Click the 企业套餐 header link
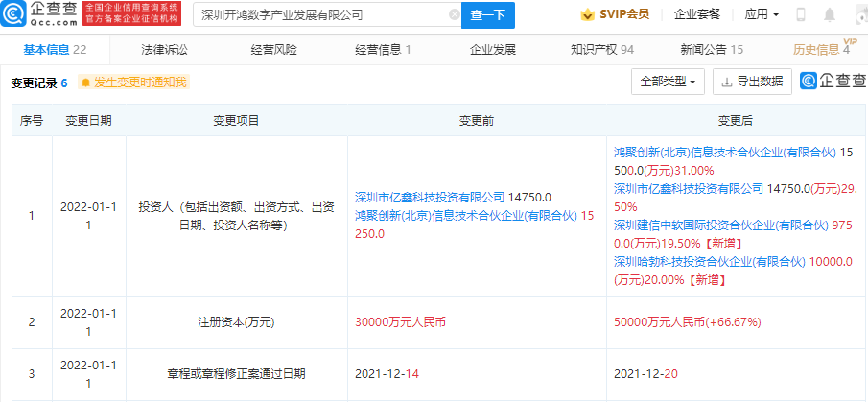Screen dimensions: 868x402 [x=697, y=15]
